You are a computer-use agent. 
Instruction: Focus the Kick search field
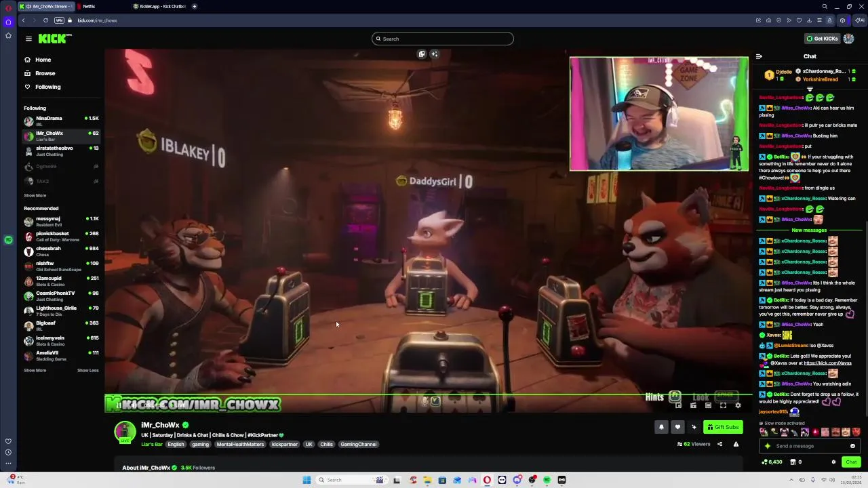(442, 39)
